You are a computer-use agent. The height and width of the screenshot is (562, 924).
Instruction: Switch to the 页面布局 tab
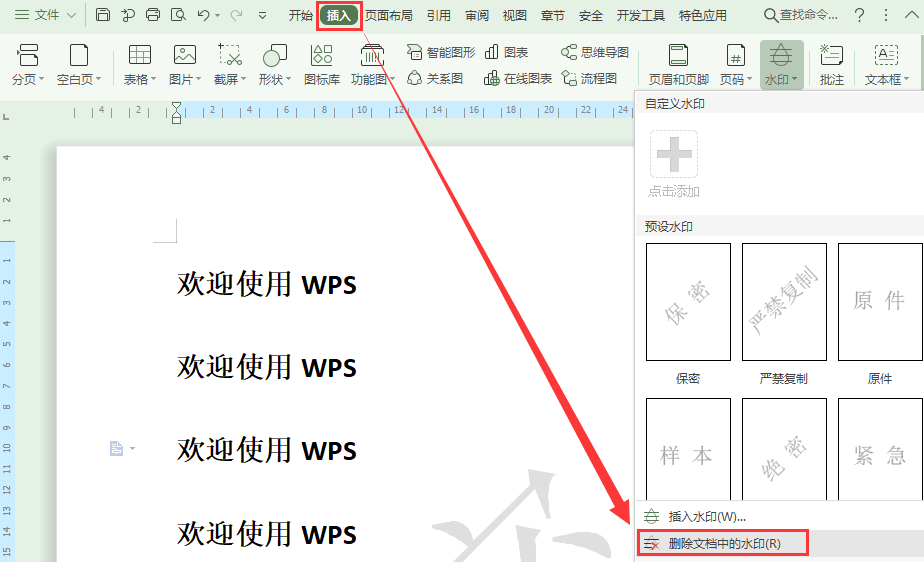tap(389, 15)
